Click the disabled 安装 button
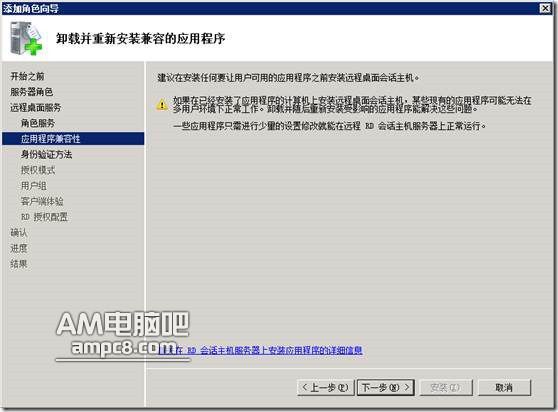Screen dimensions: 558x412 tap(446, 387)
